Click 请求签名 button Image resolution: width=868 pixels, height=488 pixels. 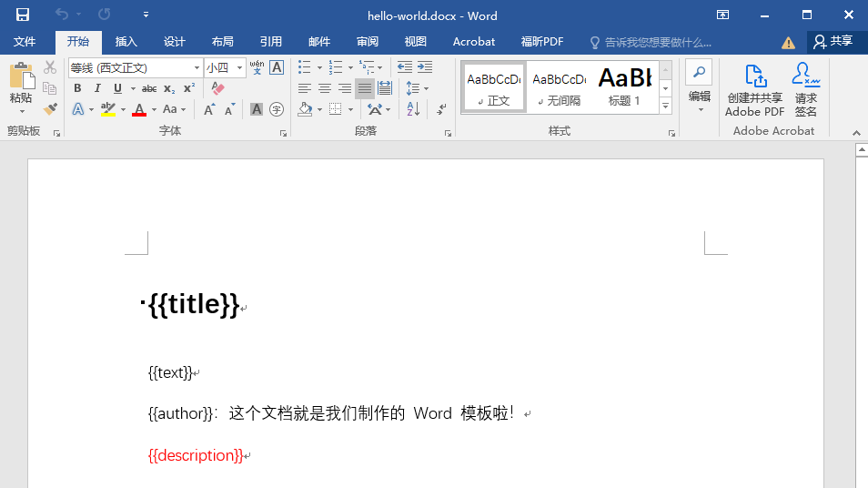pos(806,90)
